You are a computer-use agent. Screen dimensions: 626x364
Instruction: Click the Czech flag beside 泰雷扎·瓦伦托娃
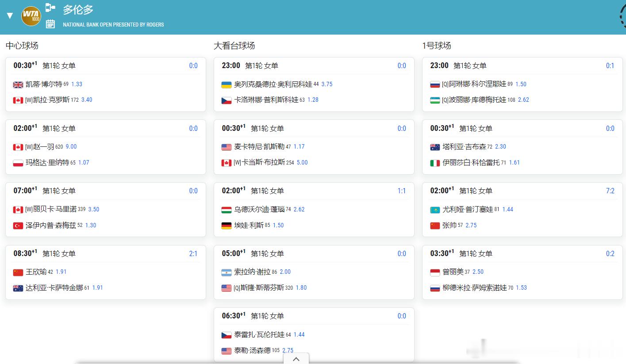pyautogui.click(x=227, y=335)
